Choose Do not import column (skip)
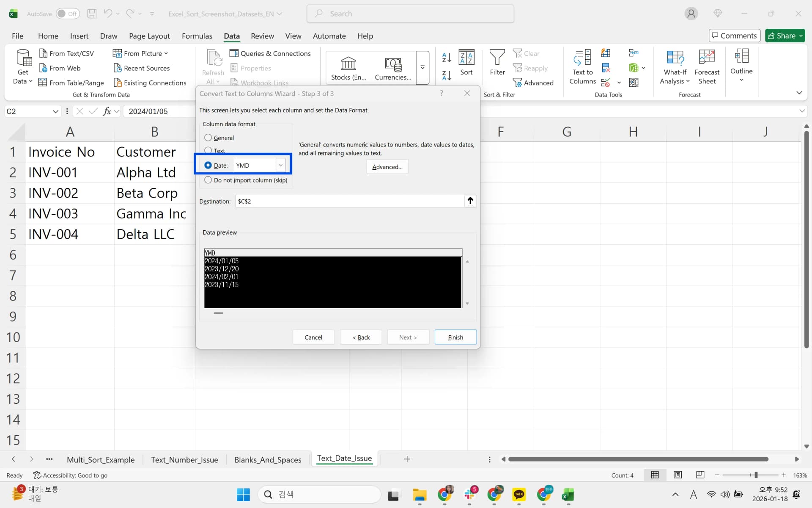Viewport: 812px width, 508px height. pyautogui.click(x=208, y=180)
